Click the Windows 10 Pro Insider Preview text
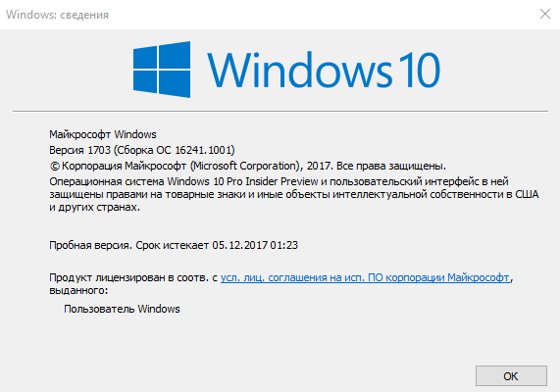This screenshot has width=560, height=392. coord(242,181)
